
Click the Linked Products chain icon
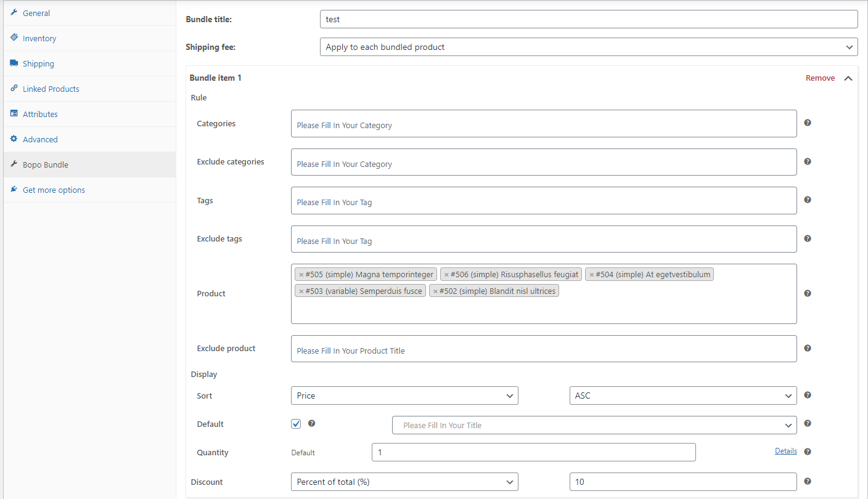coord(14,88)
